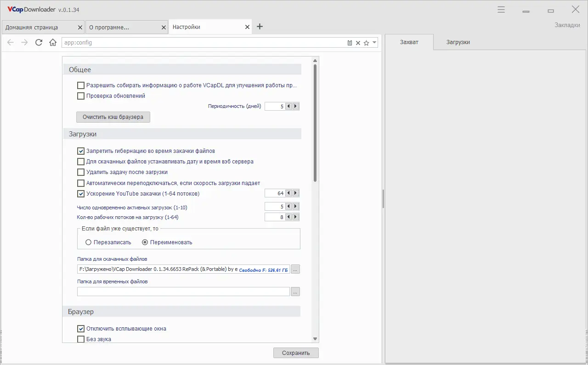Open the hamburger main menu
The image size is (588, 365).
501,10
